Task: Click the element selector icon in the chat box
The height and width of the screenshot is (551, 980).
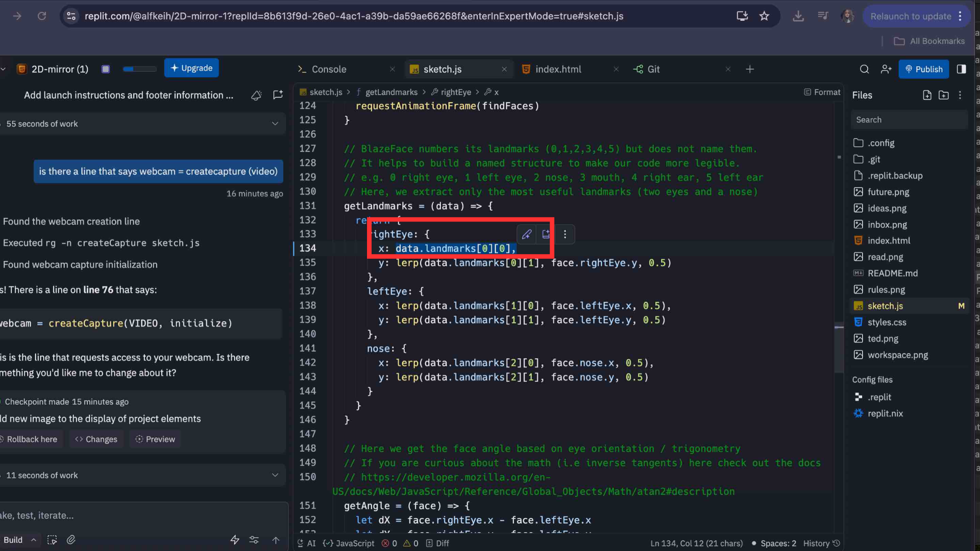Action: click(x=52, y=540)
